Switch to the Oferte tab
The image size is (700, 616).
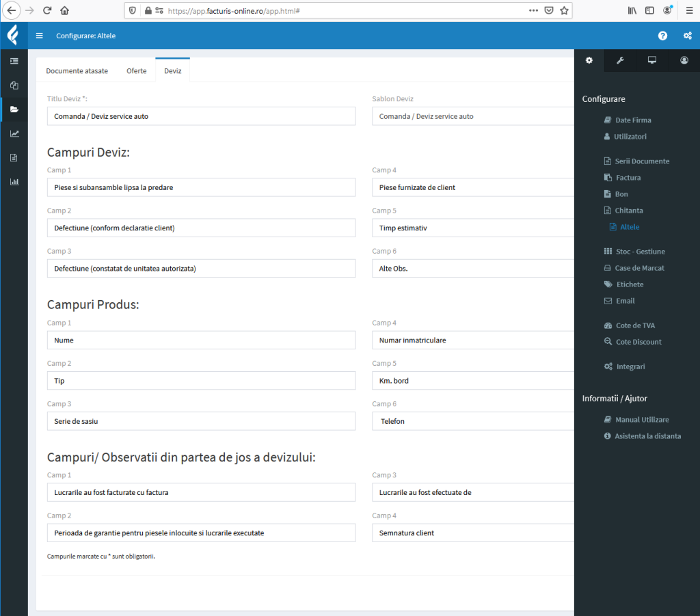coord(136,70)
